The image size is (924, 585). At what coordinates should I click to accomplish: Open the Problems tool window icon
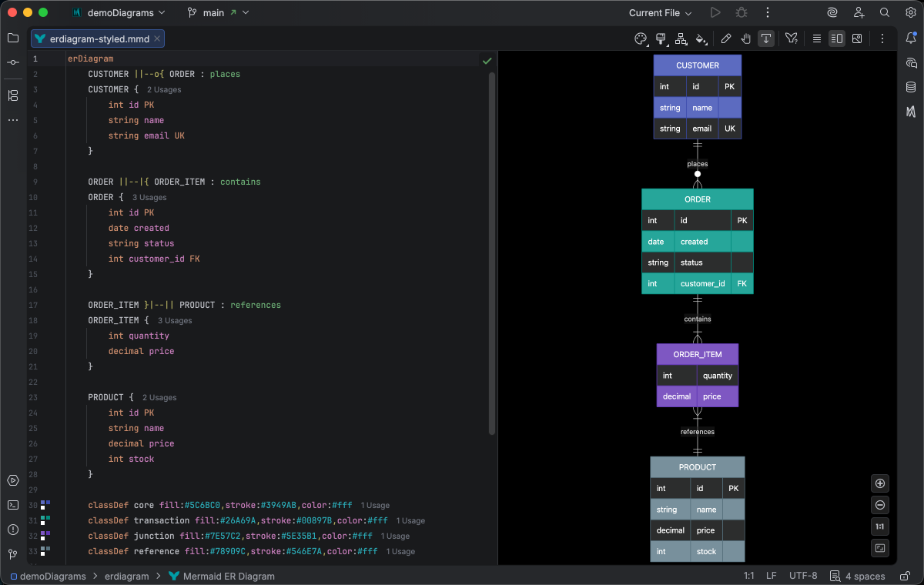click(x=13, y=530)
